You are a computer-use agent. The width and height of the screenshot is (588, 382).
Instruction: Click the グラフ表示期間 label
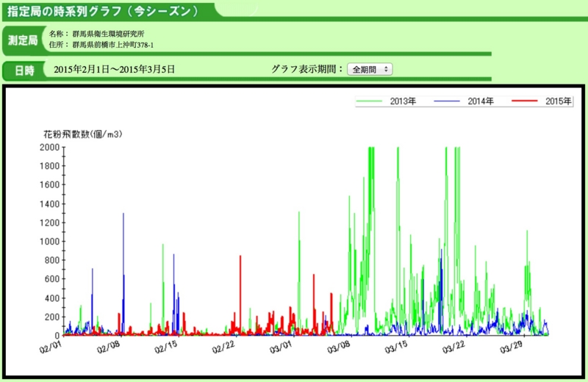tap(307, 69)
